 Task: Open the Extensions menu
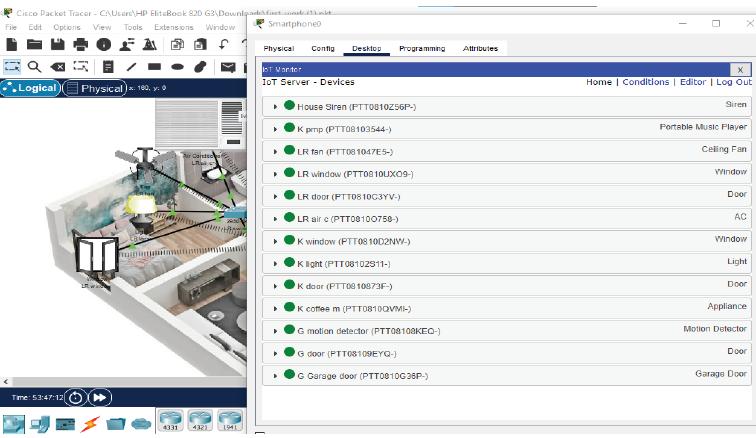tap(174, 27)
